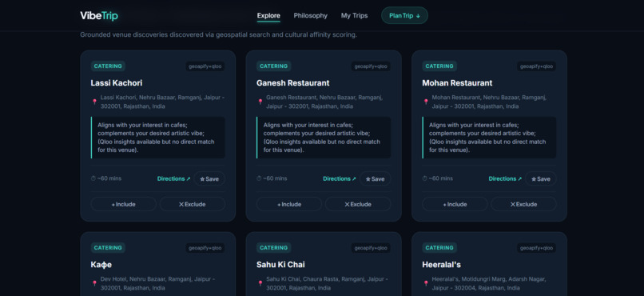Click the Sahu Ki Chai, Chaura Rasta address
The image size is (644, 296).
[x=327, y=283]
